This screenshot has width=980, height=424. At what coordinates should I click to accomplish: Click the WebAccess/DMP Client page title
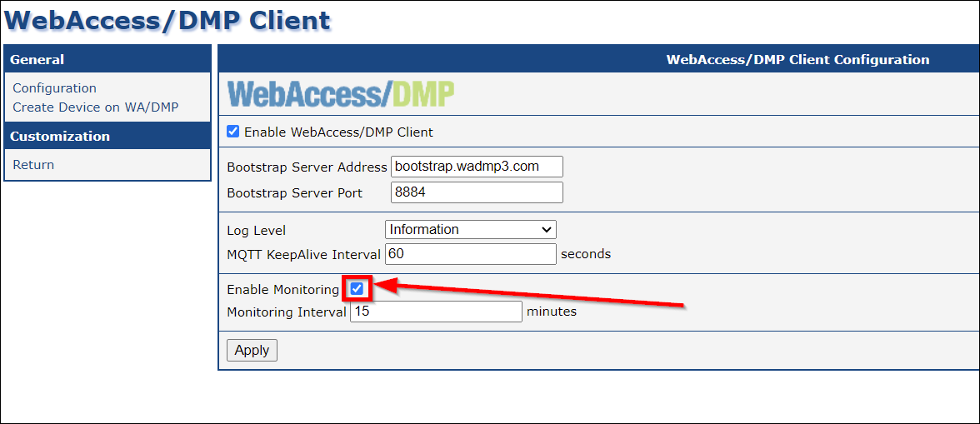click(167, 21)
